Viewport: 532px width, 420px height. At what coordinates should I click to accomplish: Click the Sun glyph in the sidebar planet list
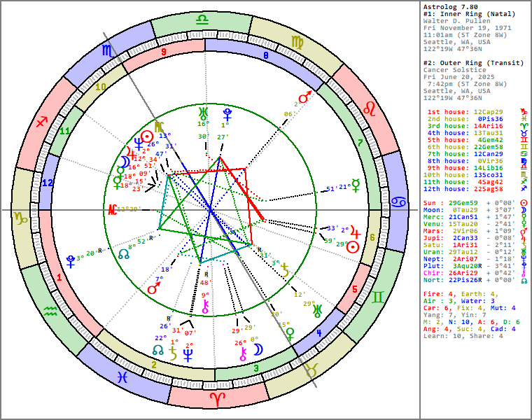(522, 202)
